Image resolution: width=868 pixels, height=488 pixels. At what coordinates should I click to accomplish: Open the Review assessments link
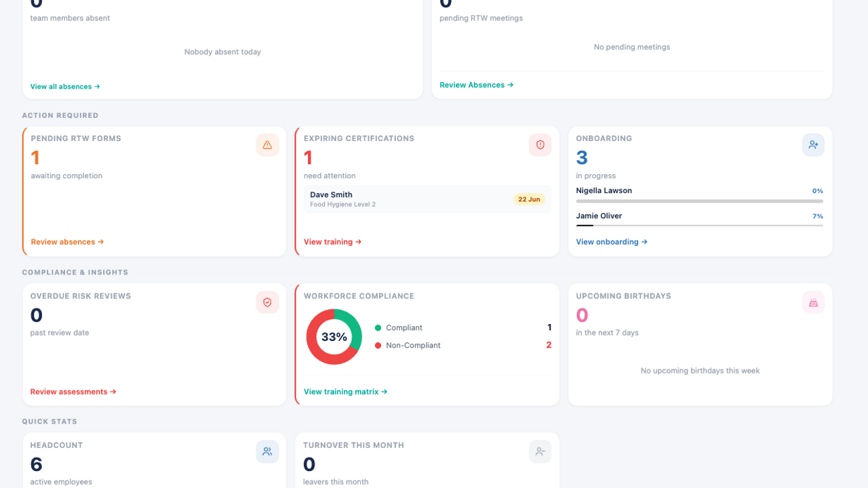[x=73, y=392]
